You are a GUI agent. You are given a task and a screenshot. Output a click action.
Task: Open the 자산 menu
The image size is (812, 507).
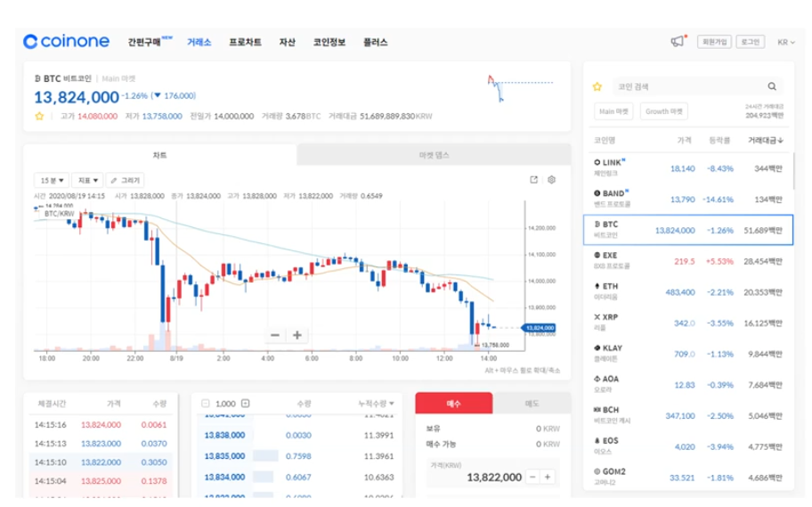[287, 42]
